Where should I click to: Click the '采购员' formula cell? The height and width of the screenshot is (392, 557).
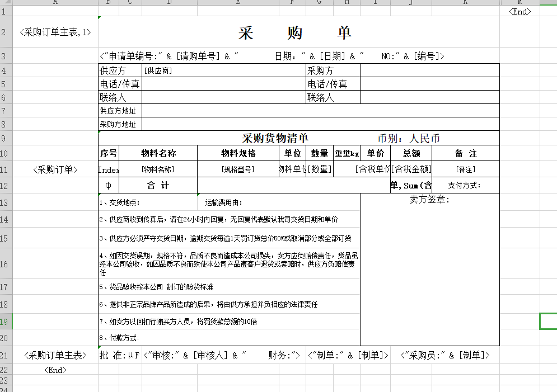click(x=445, y=355)
